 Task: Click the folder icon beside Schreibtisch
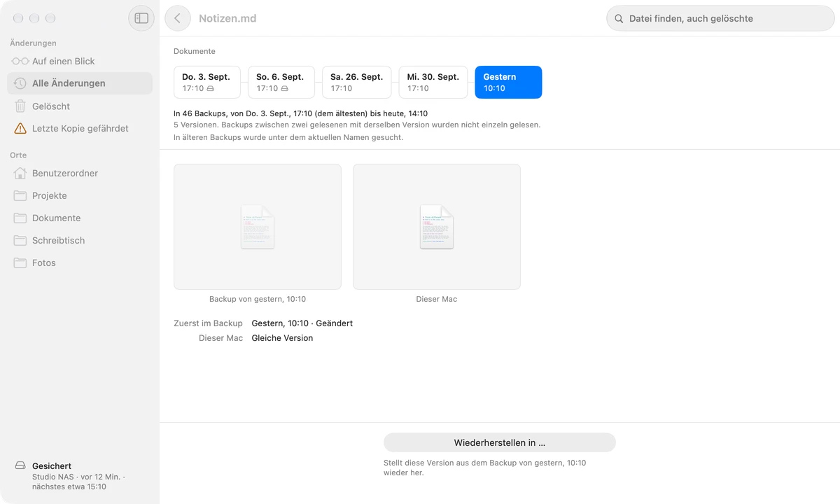[20, 241]
